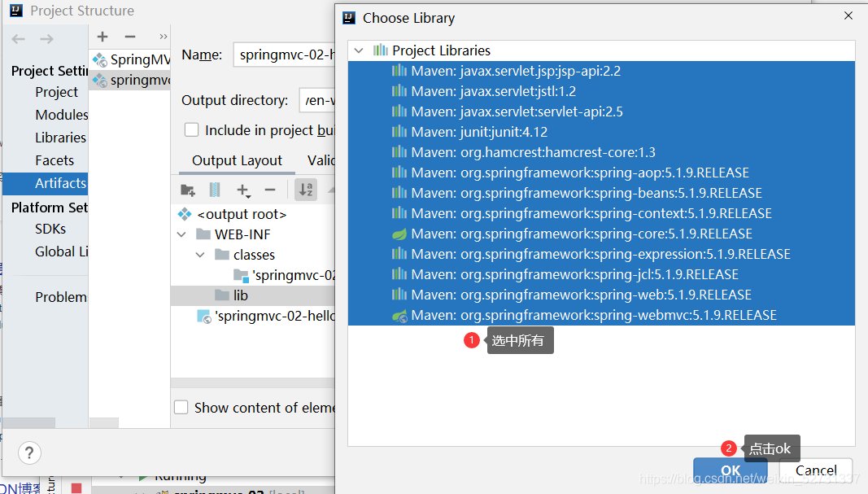The image size is (868, 494).
Task: Click the forward navigation arrow in Project Structure
Action: [x=47, y=39]
